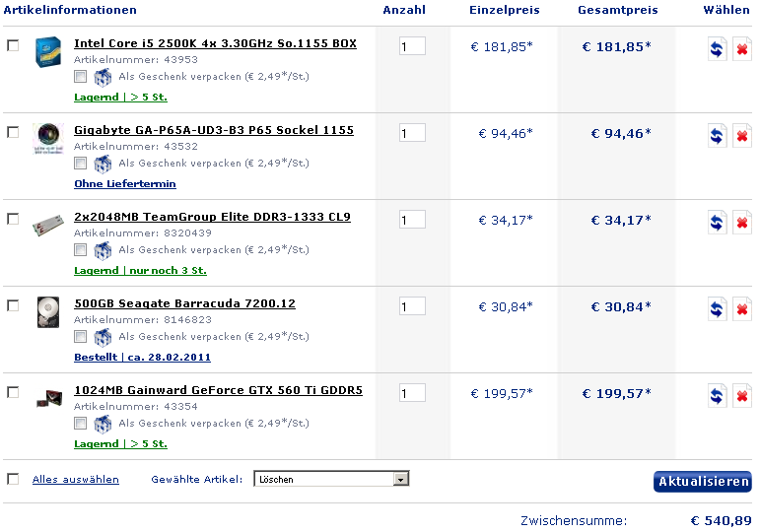The image size is (760, 532).
Task: Open 500GB Seagate Barracuda product link
Action: click(184, 303)
